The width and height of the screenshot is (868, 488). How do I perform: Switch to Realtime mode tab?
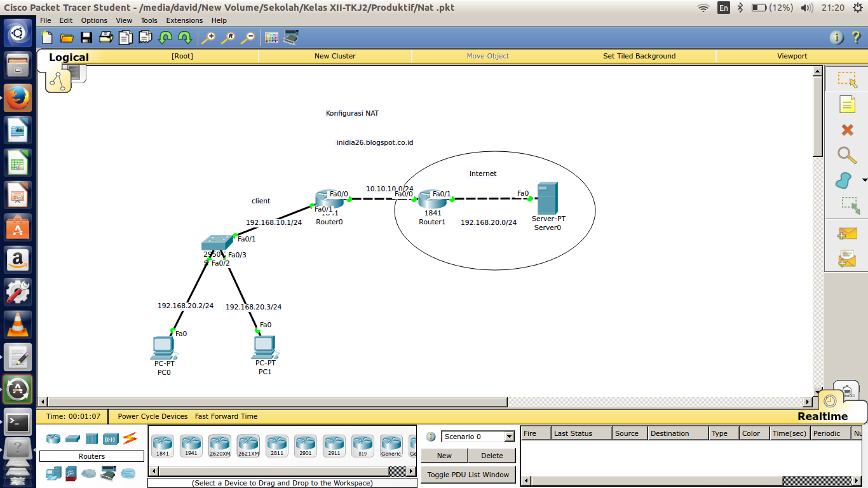pyautogui.click(x=822, y=416)
